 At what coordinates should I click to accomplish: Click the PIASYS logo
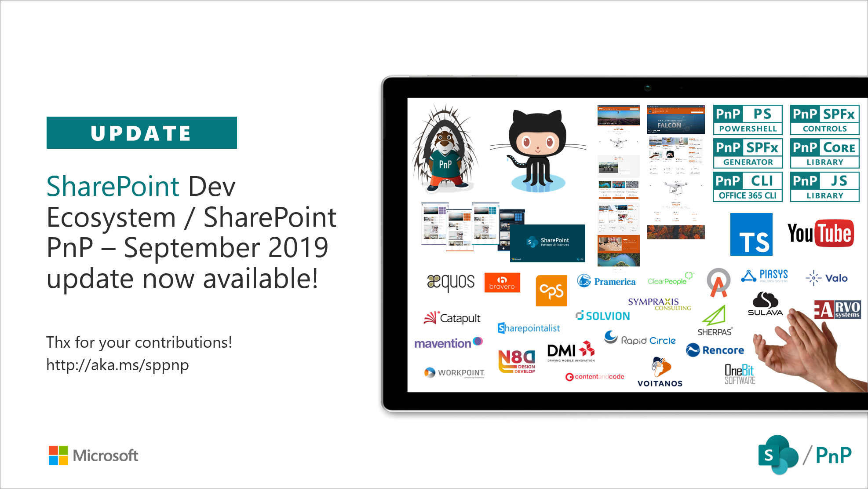(x=765, y=276)
